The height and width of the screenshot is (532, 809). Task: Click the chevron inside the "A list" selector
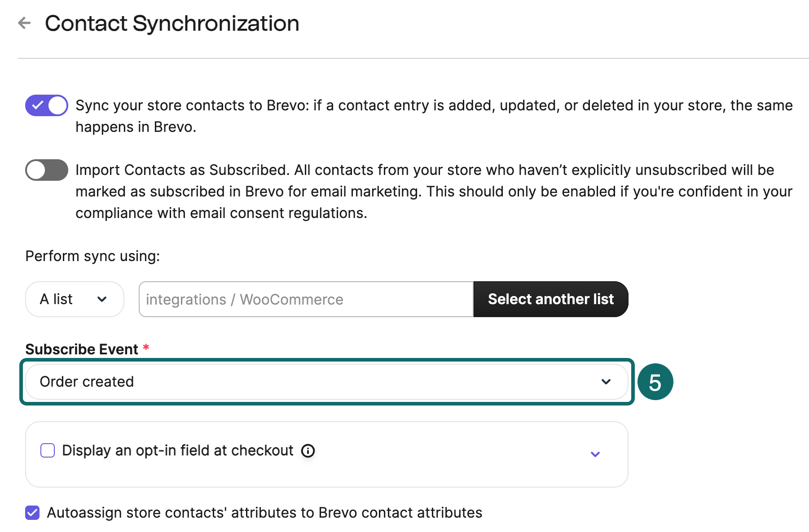(x=102, y=299)
